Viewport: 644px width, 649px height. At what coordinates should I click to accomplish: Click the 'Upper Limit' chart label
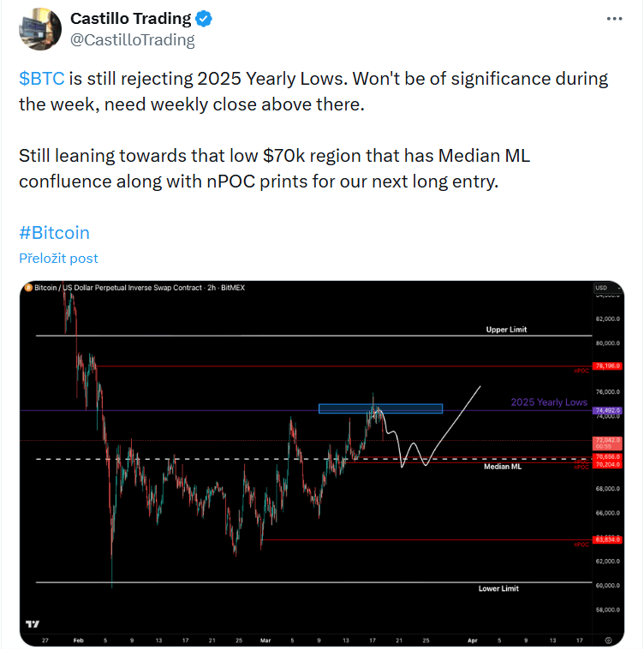506,330
